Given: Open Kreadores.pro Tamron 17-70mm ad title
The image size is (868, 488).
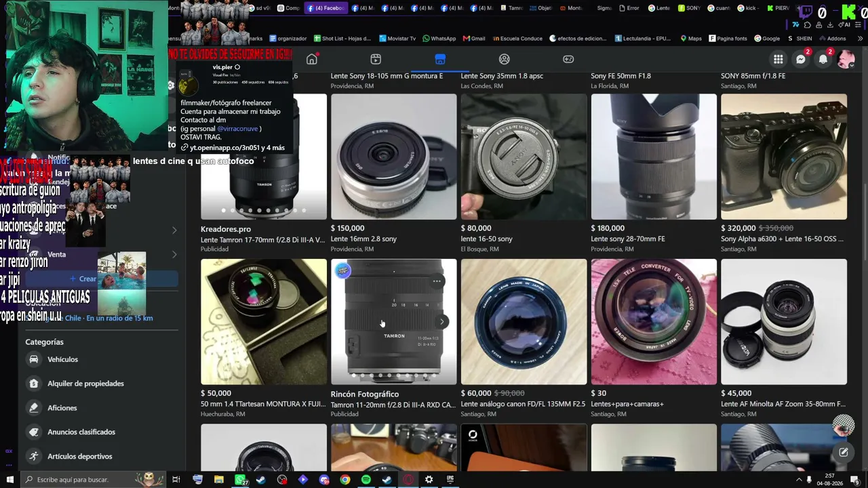Looking at the screenshot, I should click(264, 239).
